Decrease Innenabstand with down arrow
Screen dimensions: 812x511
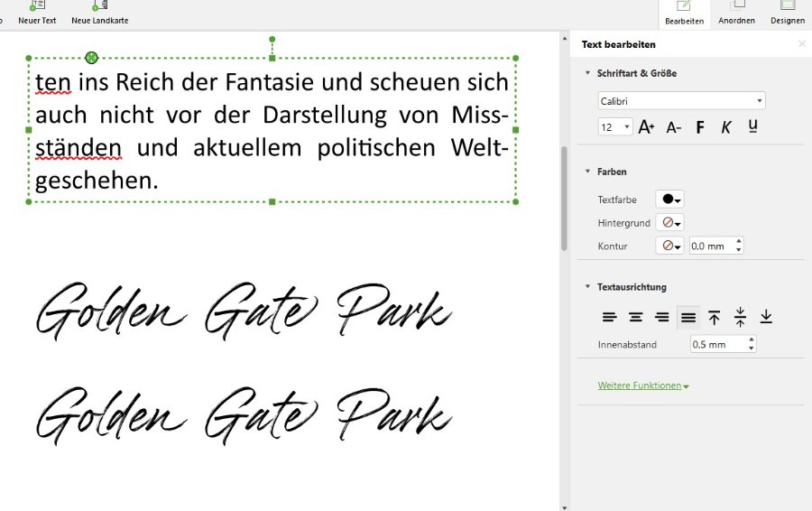tap(752, 348)
